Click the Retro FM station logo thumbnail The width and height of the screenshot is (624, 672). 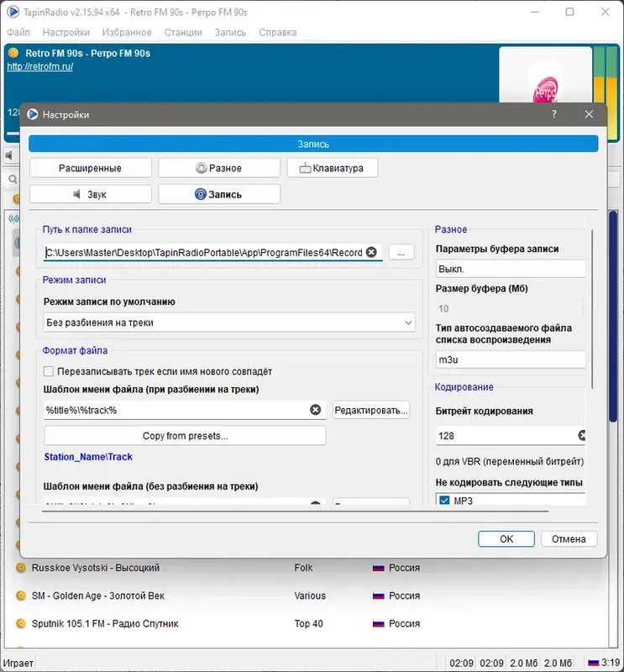545,75
